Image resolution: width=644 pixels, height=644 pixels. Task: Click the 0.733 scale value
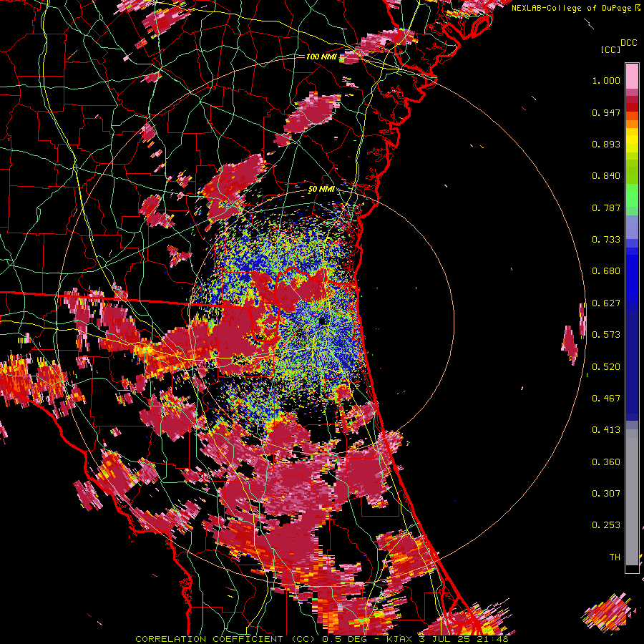606,240
